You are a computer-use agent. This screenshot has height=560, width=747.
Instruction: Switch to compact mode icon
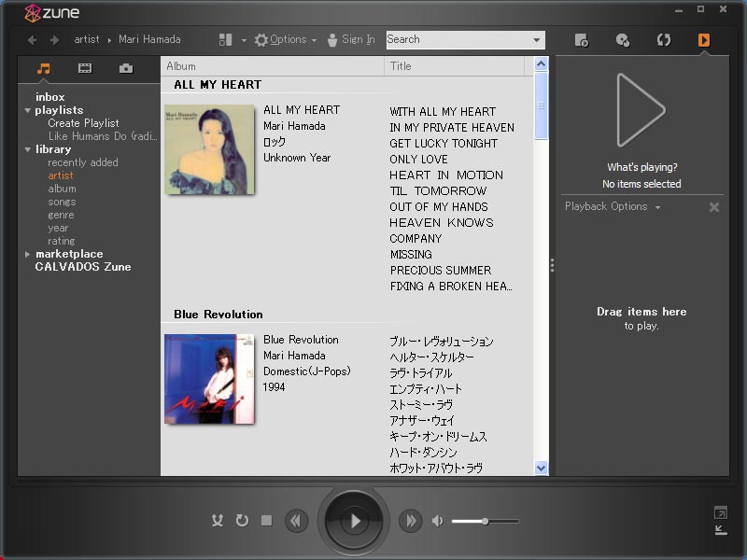tap(721, 529)
